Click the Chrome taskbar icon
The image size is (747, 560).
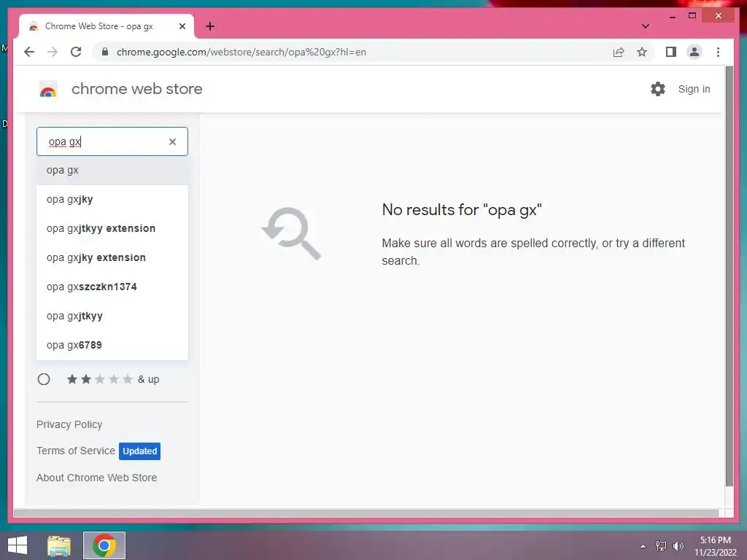[x=104, y=545]
